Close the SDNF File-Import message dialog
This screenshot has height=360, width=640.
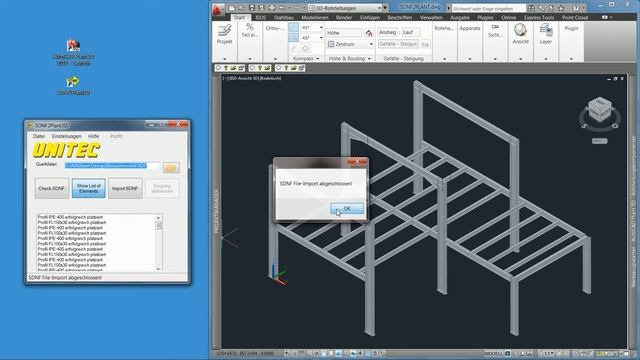point(357,162)
